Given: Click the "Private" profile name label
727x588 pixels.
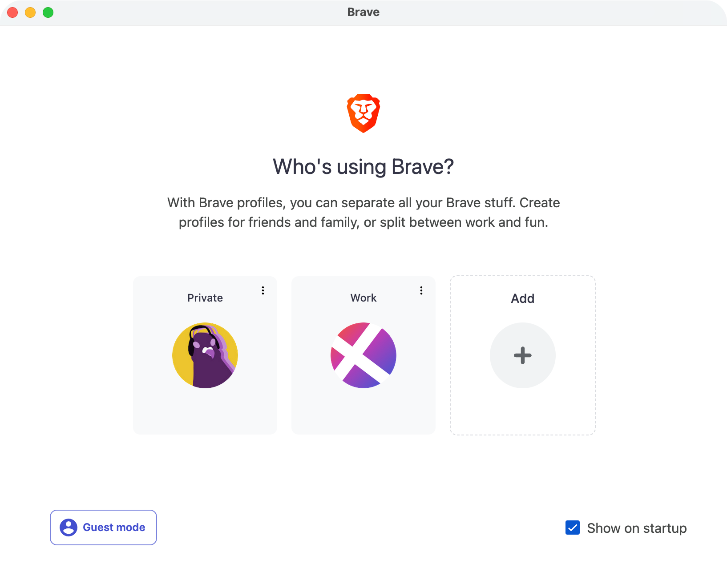Looking at the screenshot, I should [205, 298].
